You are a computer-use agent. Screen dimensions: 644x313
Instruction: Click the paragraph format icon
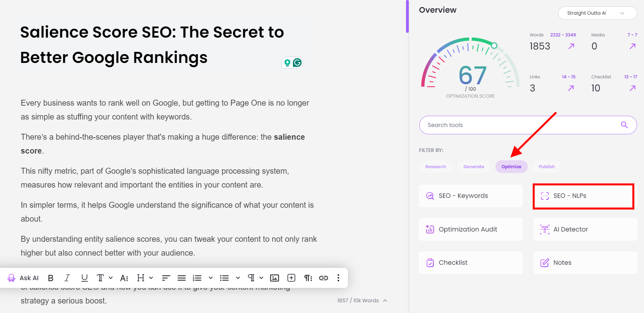pyautogui.click(x=251, y=278)
